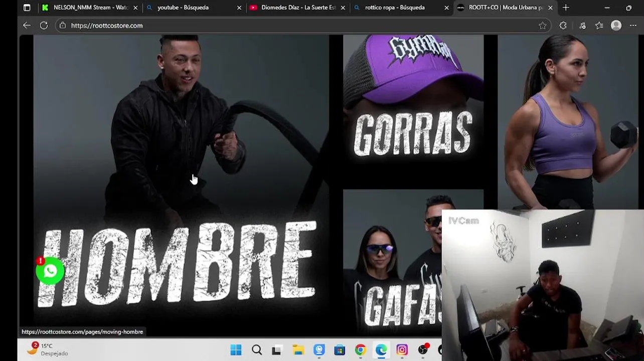Open a new browser tab
The image size is (644, 361).
pyautogui.click(x=566, y=8)
